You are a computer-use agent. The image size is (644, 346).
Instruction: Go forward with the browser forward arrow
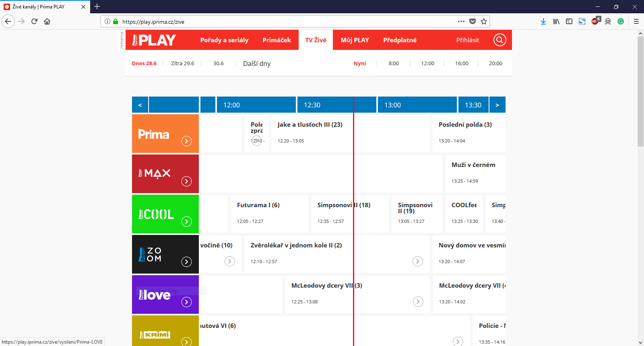pos(21,21)
